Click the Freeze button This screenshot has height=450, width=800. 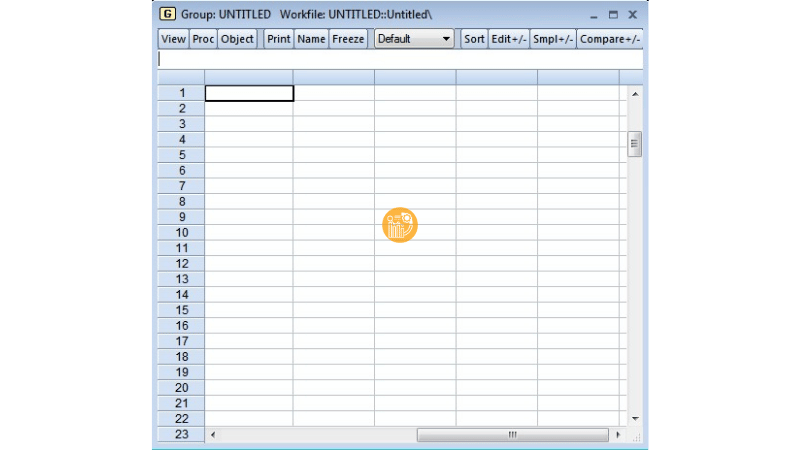348,39
